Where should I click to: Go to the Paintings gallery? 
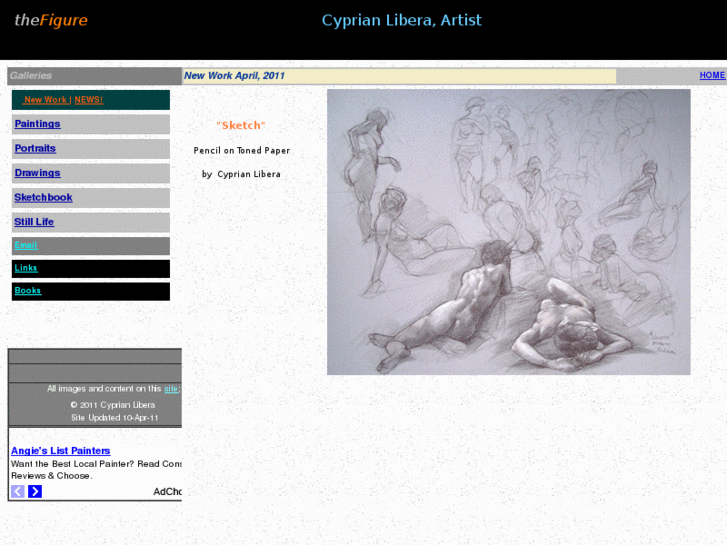(38, 124)
